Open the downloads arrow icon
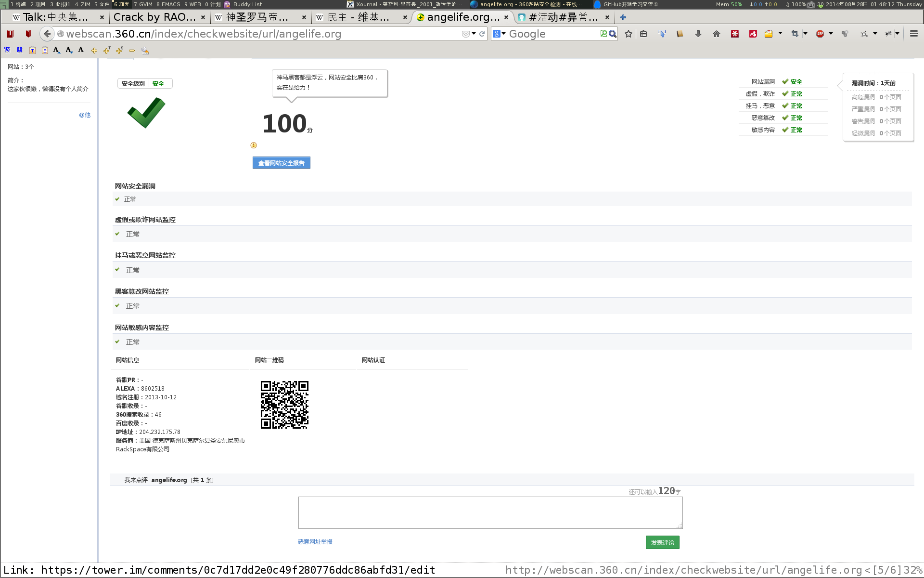This screenshot has width=924, height=578. coord(698,34)
